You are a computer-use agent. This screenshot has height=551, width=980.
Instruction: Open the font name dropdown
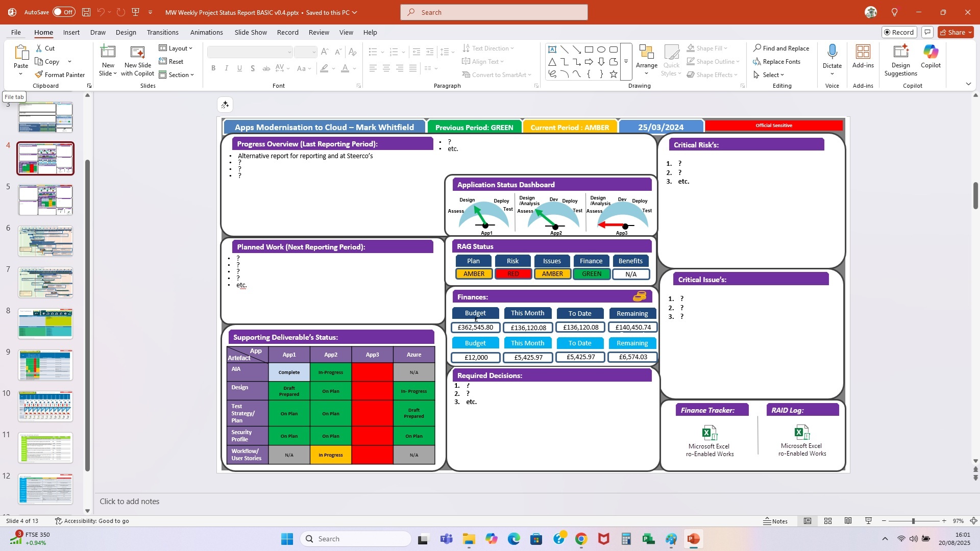point(289,52)
